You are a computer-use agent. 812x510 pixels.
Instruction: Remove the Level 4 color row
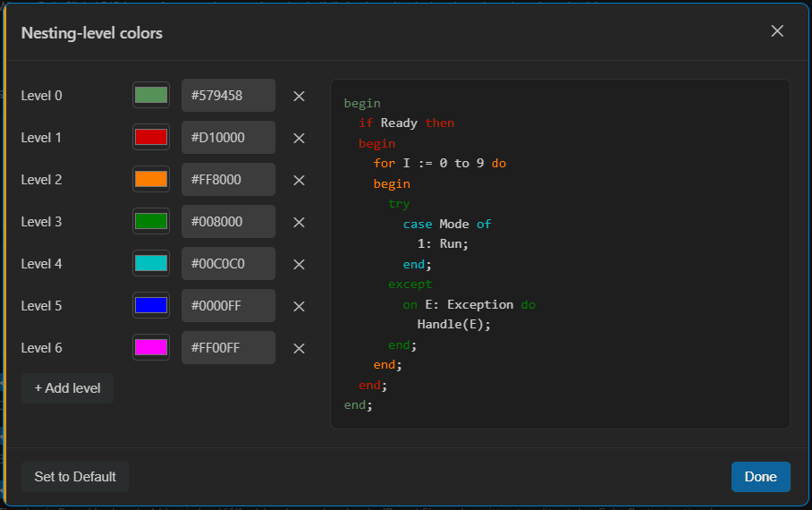(299, 264)
